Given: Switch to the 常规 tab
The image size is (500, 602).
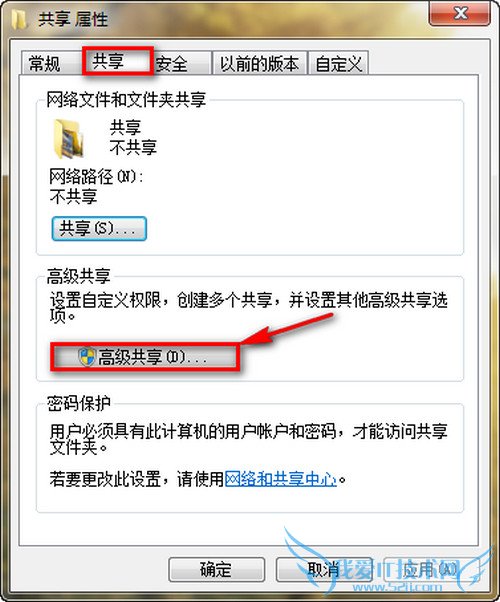Looking at the screenshot, I should 45,63.
